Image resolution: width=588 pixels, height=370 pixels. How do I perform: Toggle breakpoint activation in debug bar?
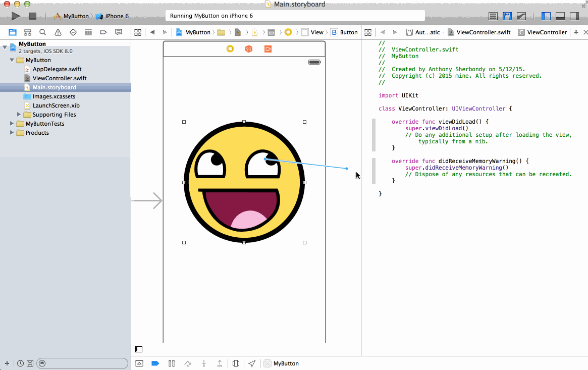(x=155, y=363)
